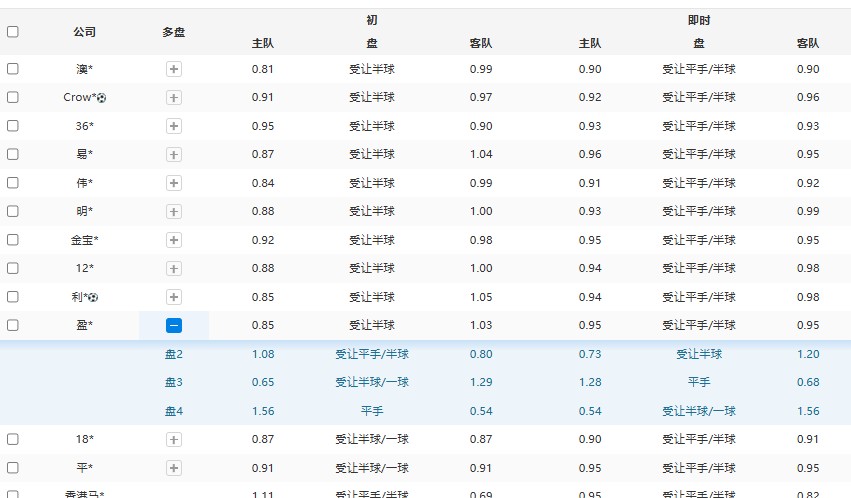This screenshot has height=498, width=851.
Task: Click the plus icon for 18*
Action: click(x=174, y=439)
